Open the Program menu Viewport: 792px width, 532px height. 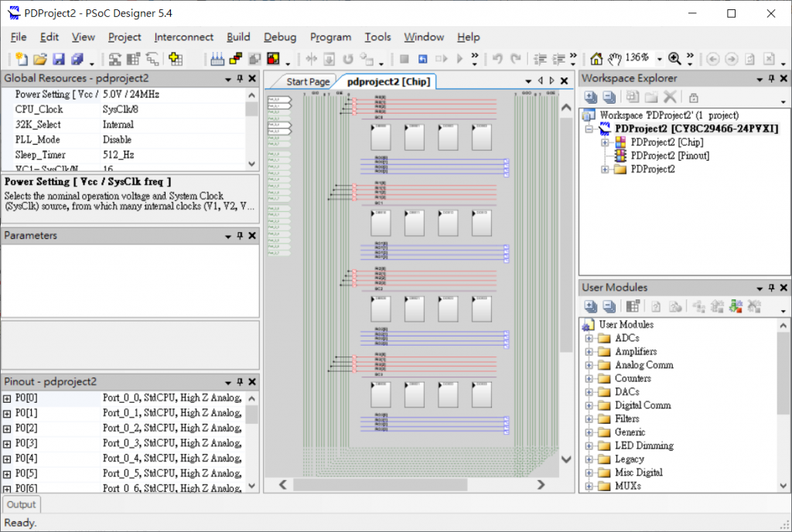(x=331, y=37)
